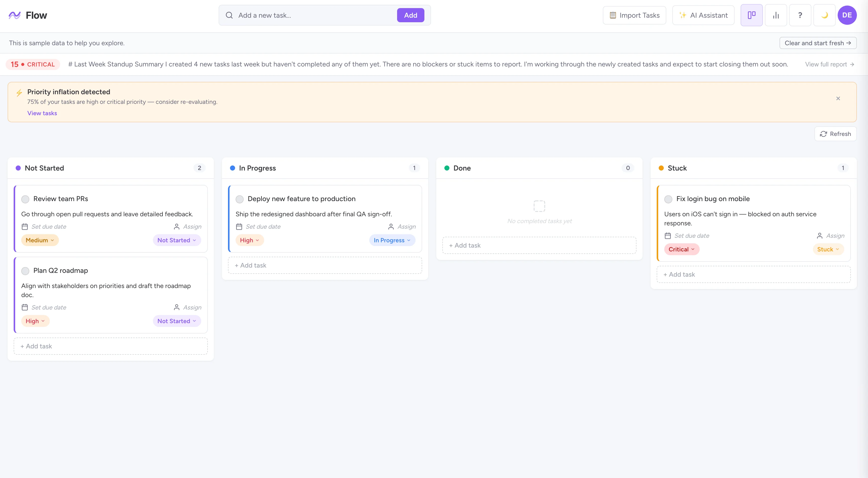Open Not Started status dropdown on Plan Q2 roadmap
This screenshot has height=478, width=868.
click(x=177, y=321)
